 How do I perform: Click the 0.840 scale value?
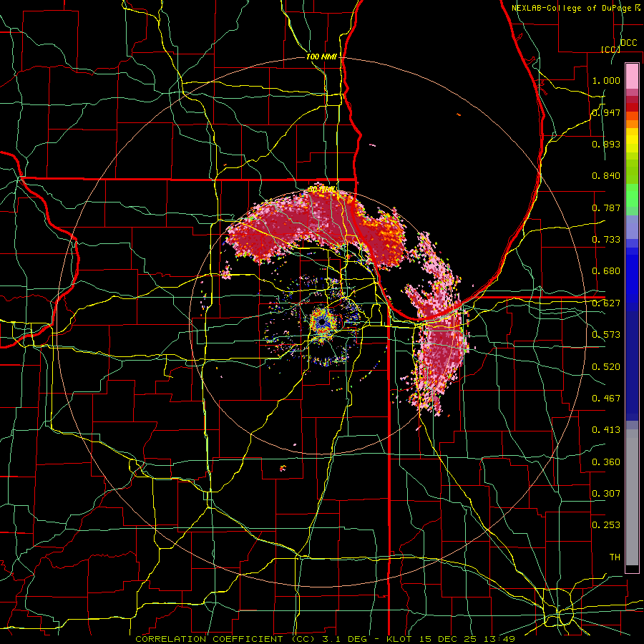[x=606, y=176]
